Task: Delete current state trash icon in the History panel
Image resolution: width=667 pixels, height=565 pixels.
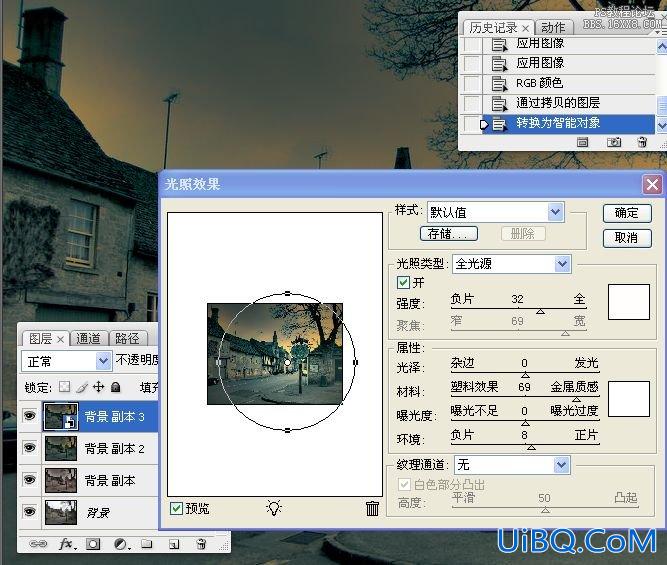Action: pyautogui.click(x=642, y=142)
